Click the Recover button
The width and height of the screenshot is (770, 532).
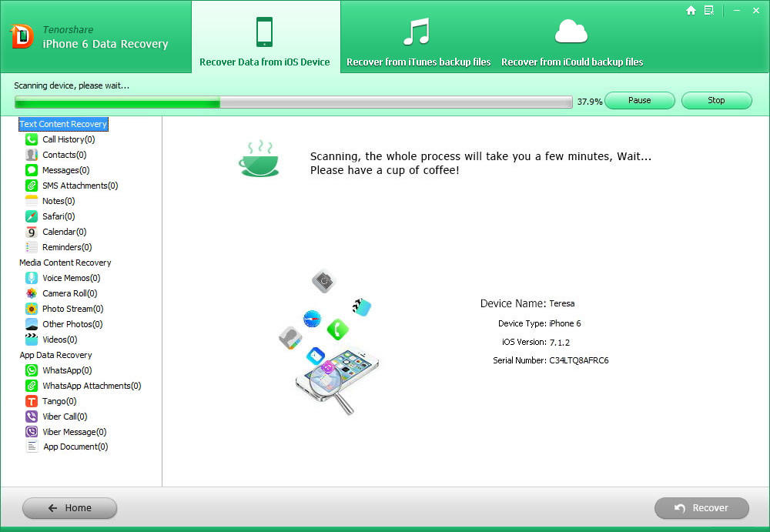tap(701, 508)
